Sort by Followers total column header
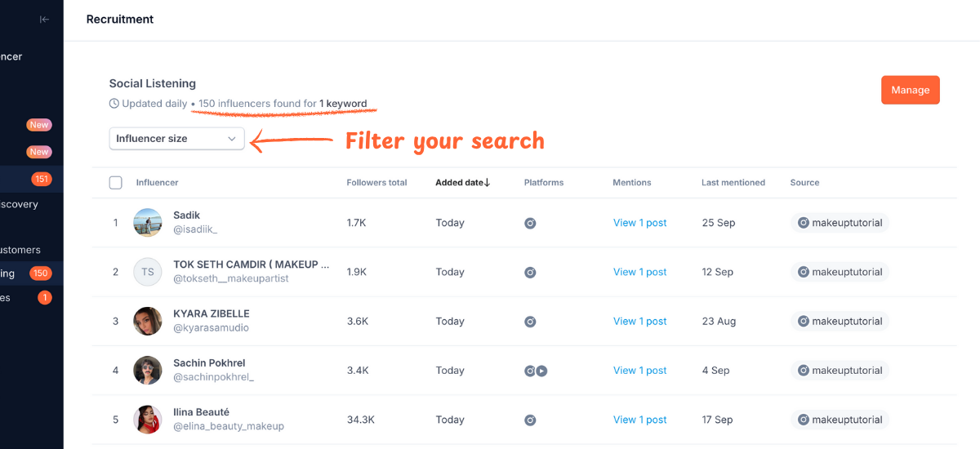This screenshot has height=449, width=980. click(x=376, y=183)
